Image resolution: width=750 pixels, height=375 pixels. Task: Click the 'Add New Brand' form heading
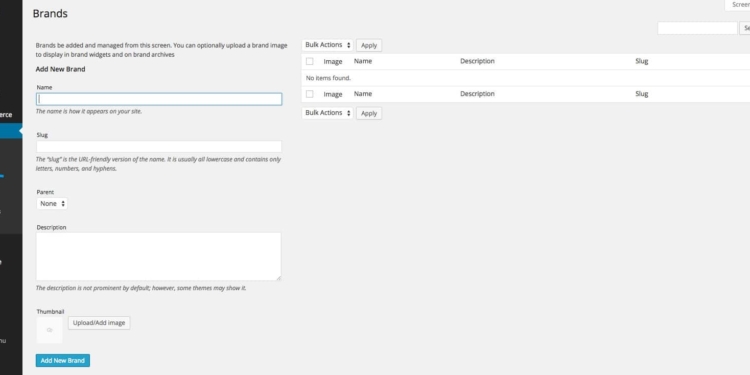point(60,69)
